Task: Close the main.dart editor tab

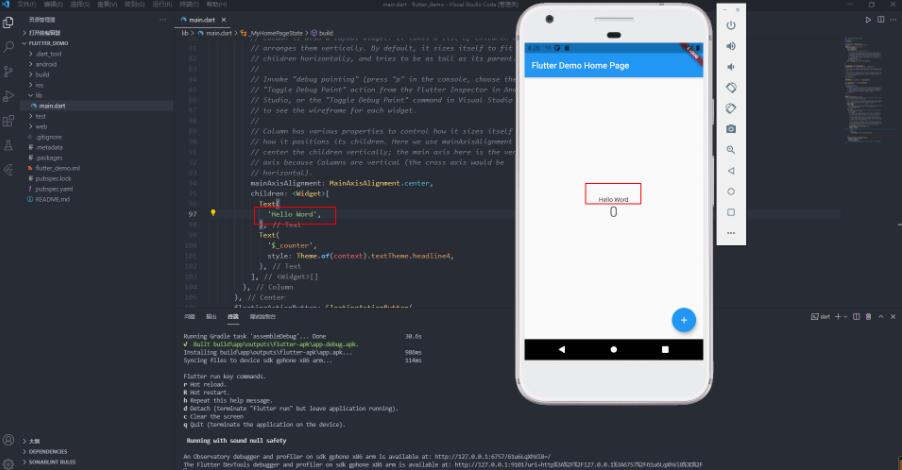Action: 224,20
